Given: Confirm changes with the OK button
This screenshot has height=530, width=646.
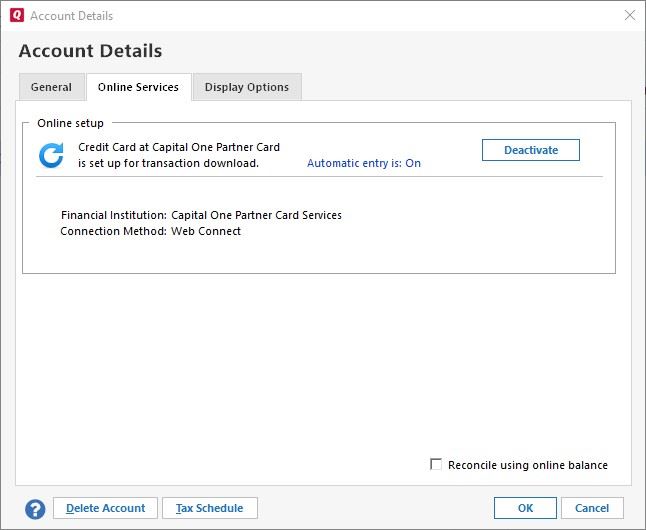Looking at the screenshot, I should tap(525, 508).
